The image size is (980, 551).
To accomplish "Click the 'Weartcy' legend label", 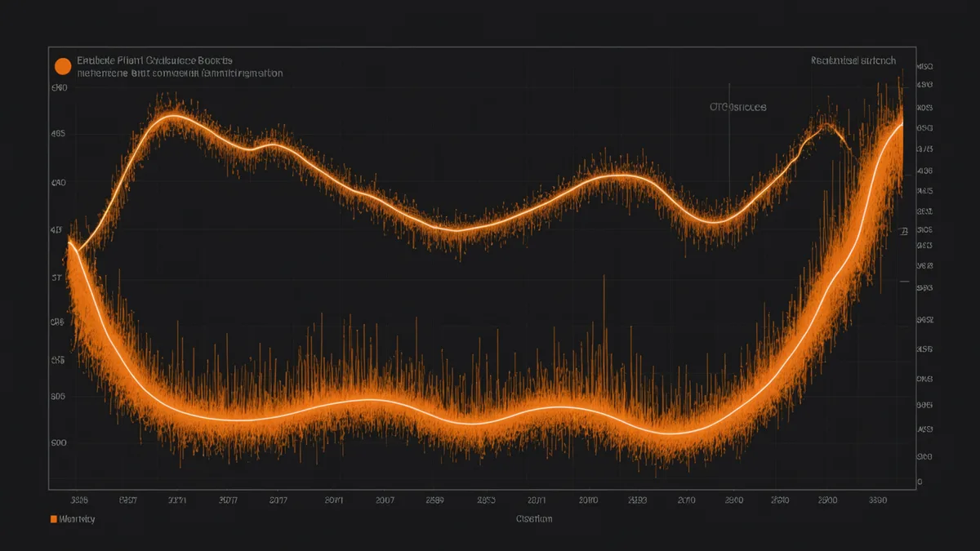I will coord(76,519).
